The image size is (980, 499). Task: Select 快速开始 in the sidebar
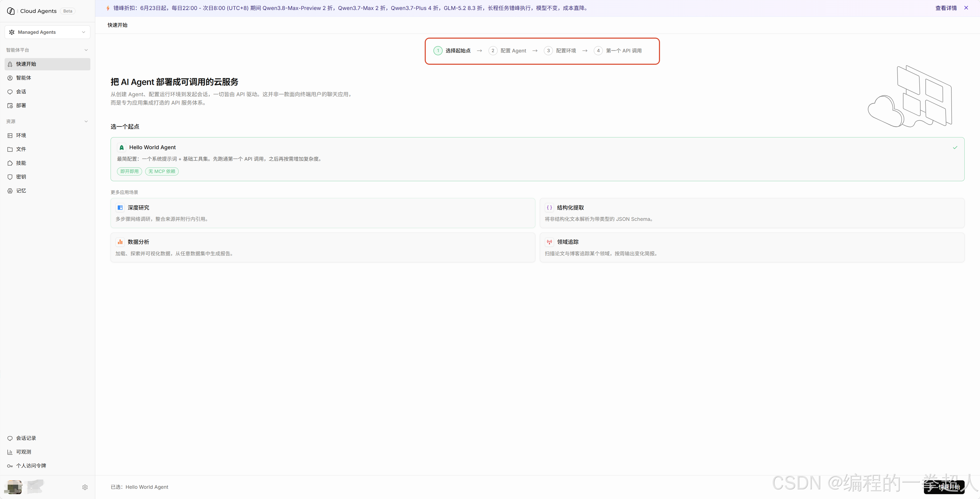point(48,64)
